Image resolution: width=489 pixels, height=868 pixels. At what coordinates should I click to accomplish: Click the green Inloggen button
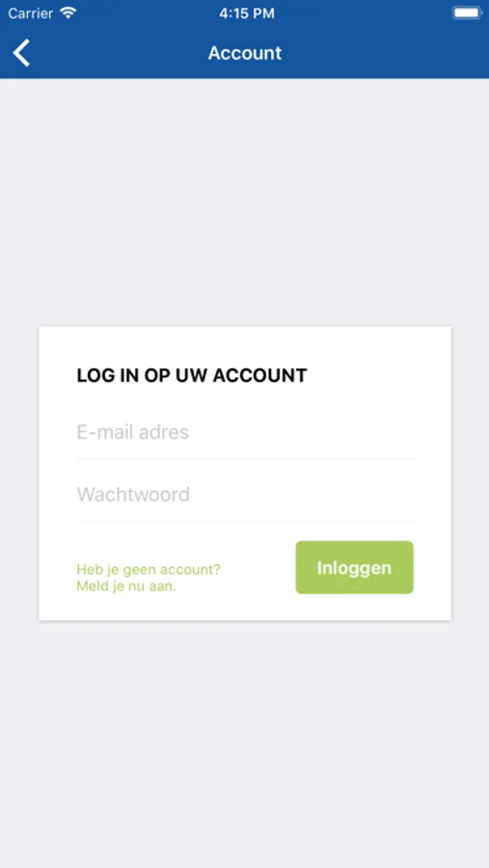[x=354, y=567]
